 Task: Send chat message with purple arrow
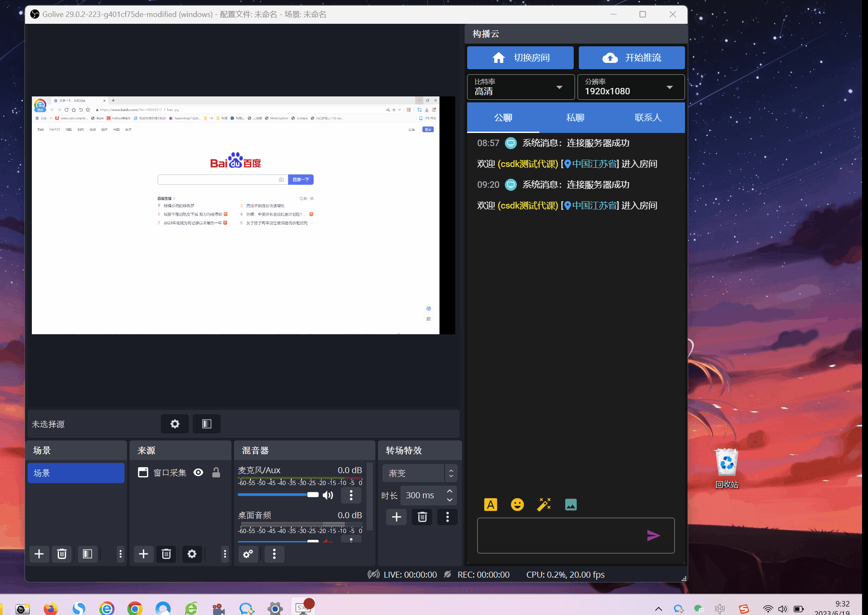[x=653, y=536]
